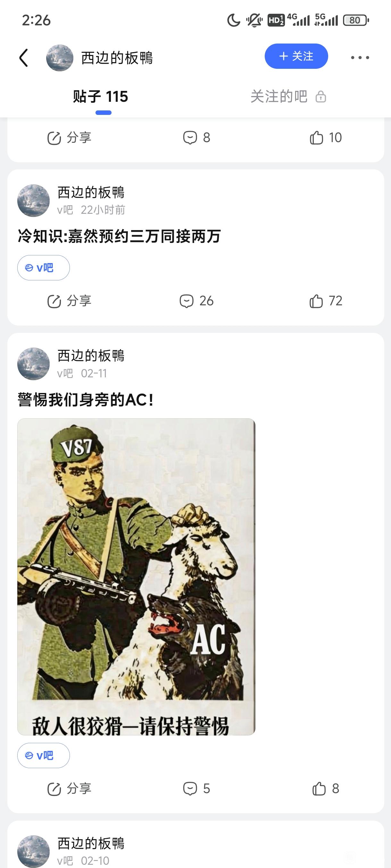Image resolution: width=391 pixels, height=868 pixels.
Task: Switch to the 关注的吧 tab
Action: tap(288, 97)
